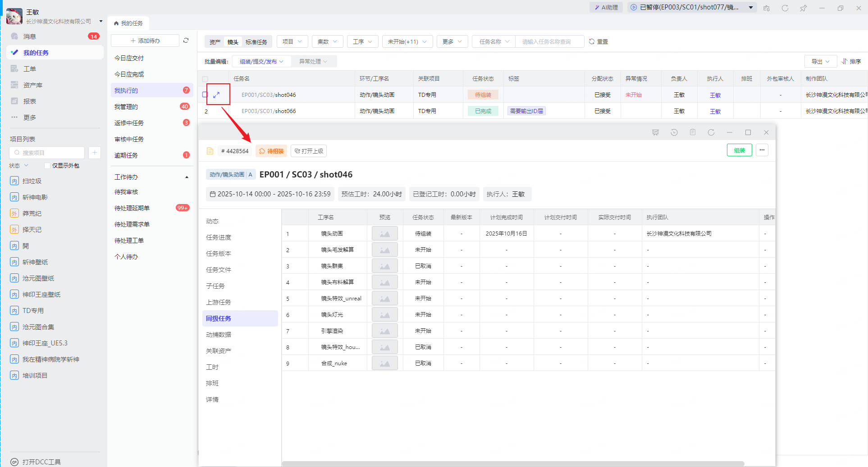Toggle the select-all checkbox in table header
868x467 pixels.
click(x=205, y=79)
